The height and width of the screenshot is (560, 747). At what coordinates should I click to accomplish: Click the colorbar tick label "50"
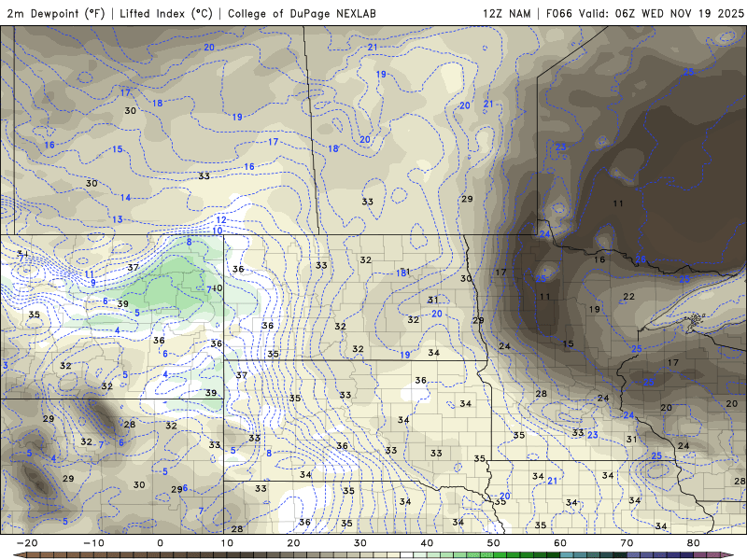point(494,543)
